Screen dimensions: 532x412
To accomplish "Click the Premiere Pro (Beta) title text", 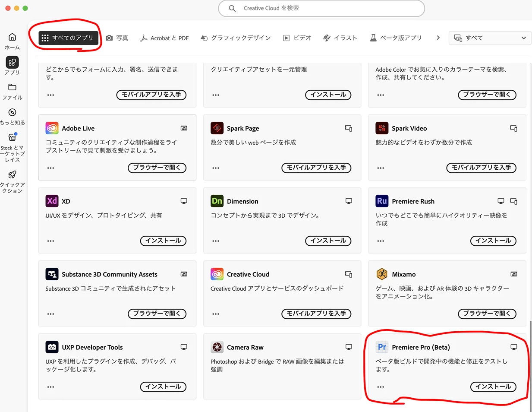I will click(421, 347).
